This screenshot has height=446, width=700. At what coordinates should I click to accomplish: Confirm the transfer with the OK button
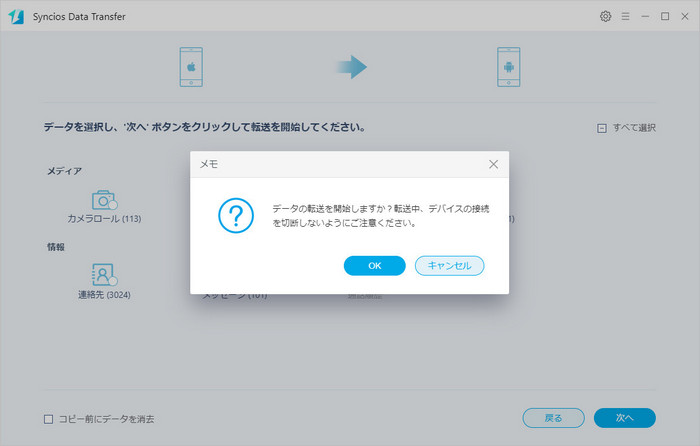375,266
